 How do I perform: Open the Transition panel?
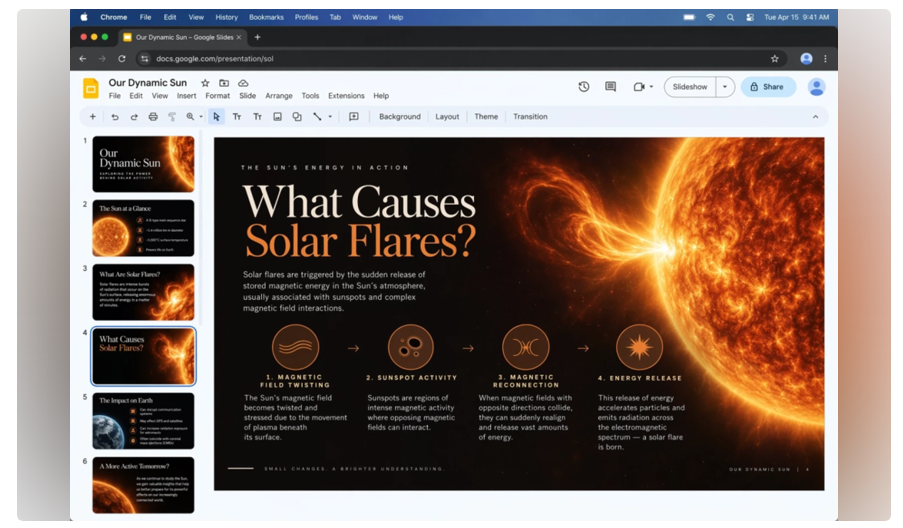click(x=530, y=117)
